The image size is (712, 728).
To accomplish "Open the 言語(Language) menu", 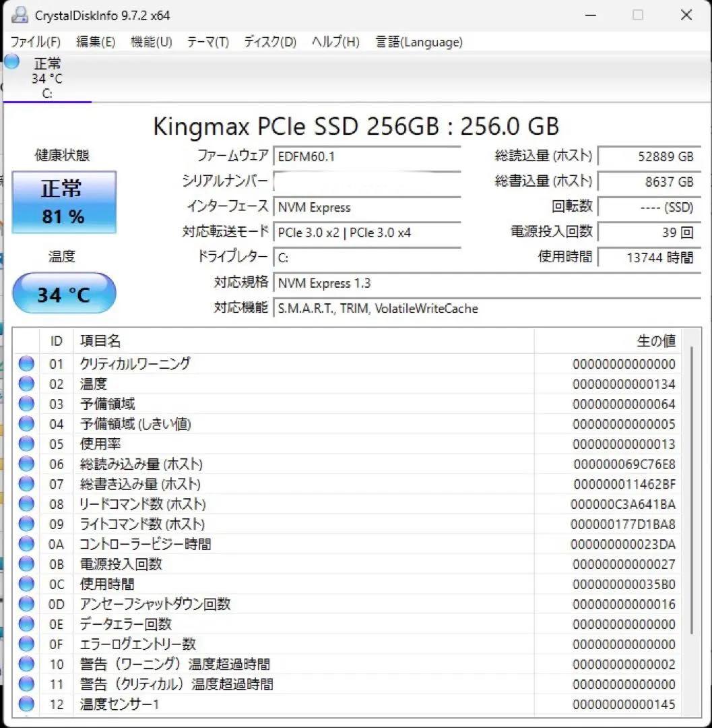I will (418, 42).
